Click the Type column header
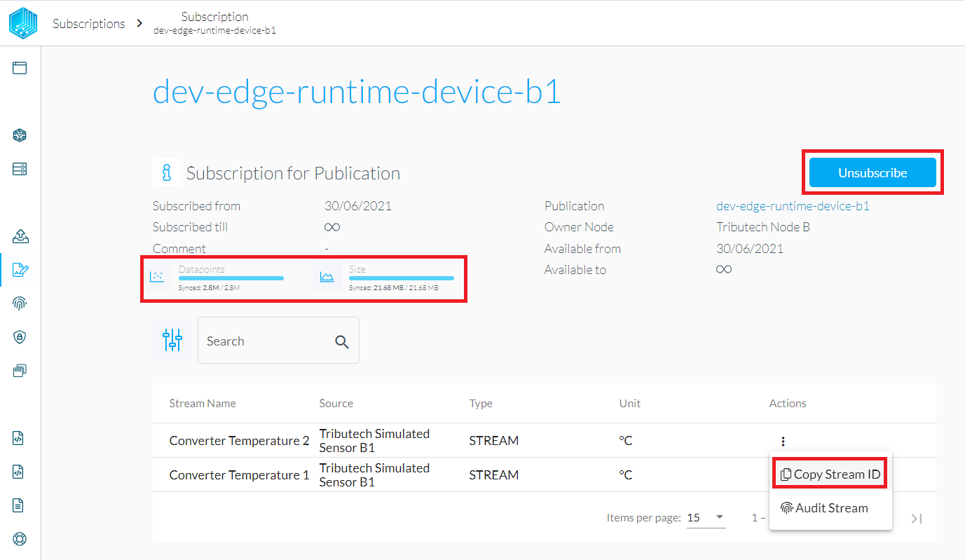 pos(481,403)
